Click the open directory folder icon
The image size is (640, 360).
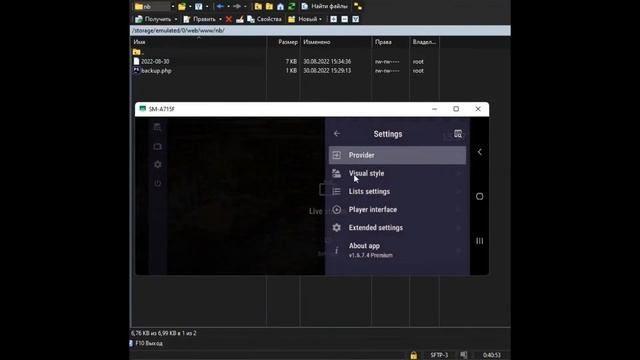(182, 6)
